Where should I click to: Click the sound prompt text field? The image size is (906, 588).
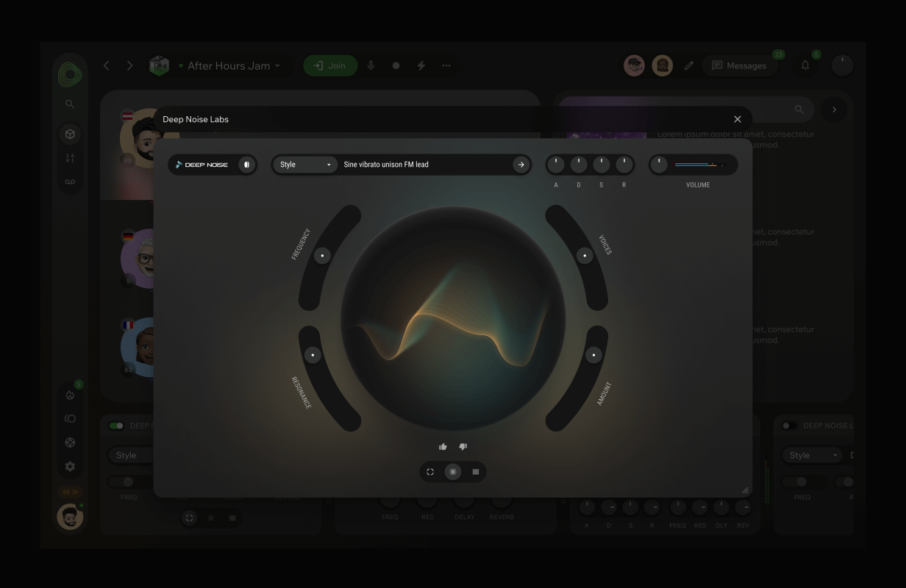[423, 165]
